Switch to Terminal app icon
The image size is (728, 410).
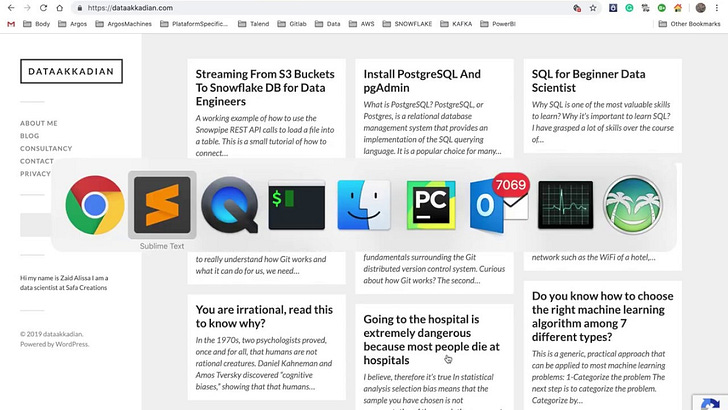297,205
